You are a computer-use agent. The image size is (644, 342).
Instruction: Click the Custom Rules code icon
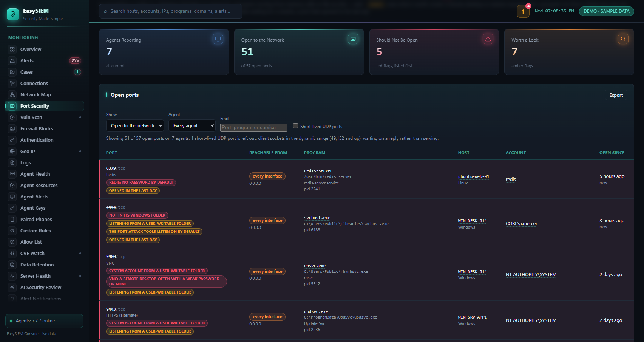12,231
